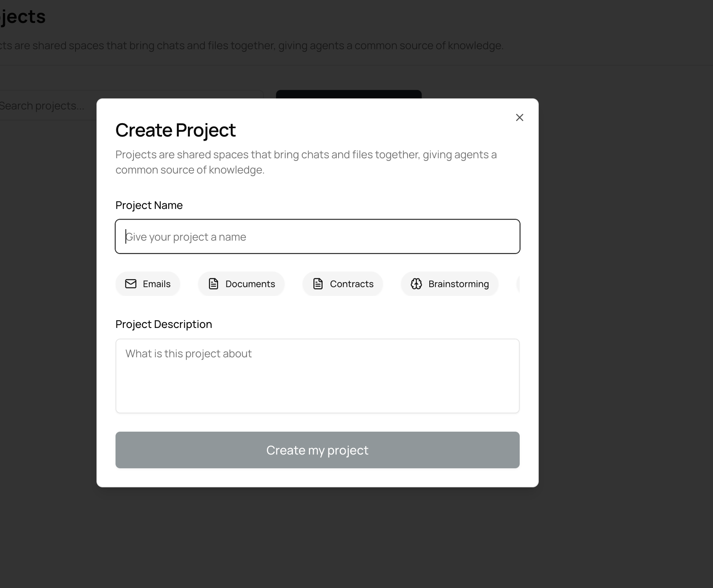The width and height of the screenshot is (713, 588).
Task: Pick the Contracts template chip
Action: 343,284
